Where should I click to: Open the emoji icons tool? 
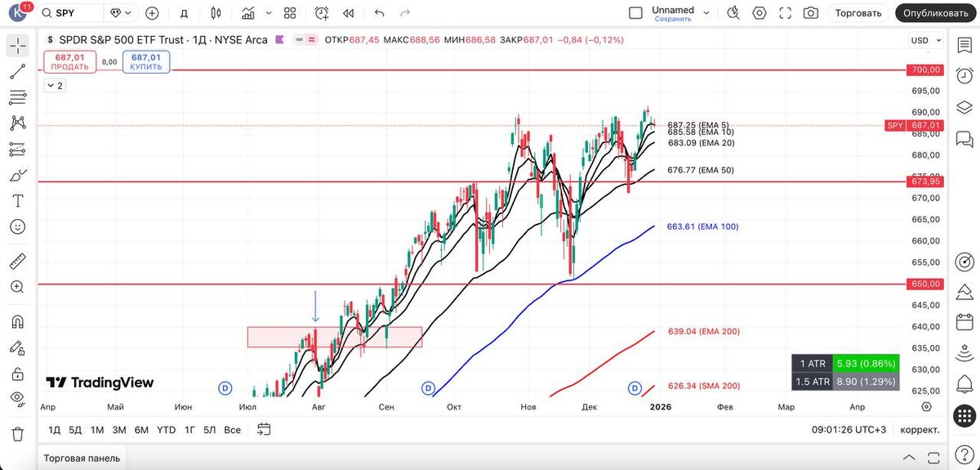tap(18, 226)
